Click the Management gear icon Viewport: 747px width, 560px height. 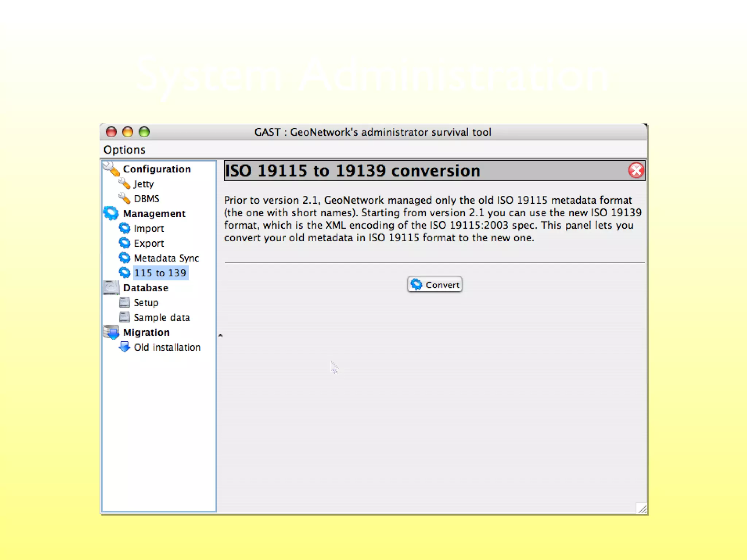(x=111, y=213)
